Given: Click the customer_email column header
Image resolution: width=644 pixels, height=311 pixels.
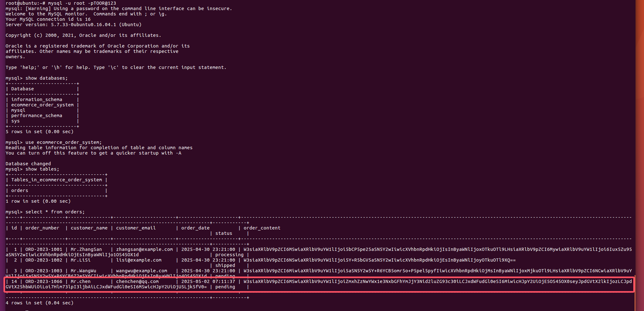Looking at the screenshot, I should click(136, 228).
